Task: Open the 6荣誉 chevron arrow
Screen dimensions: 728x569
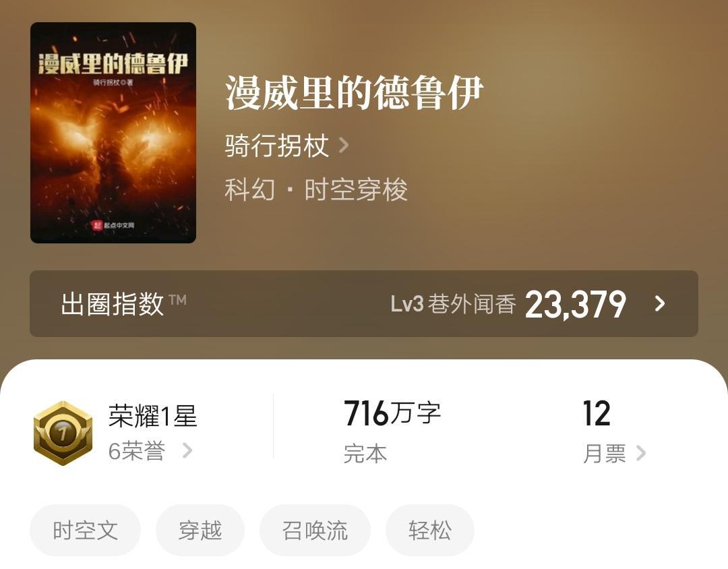Action: coord(187,450)
